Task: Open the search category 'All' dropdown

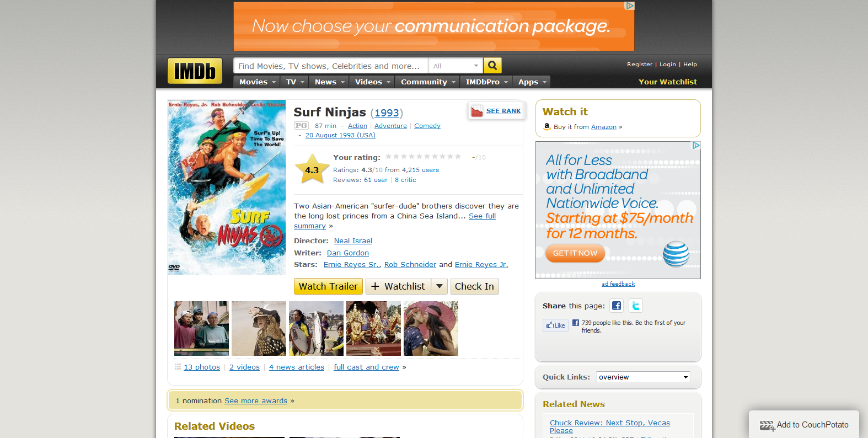Action: [456, 66]
